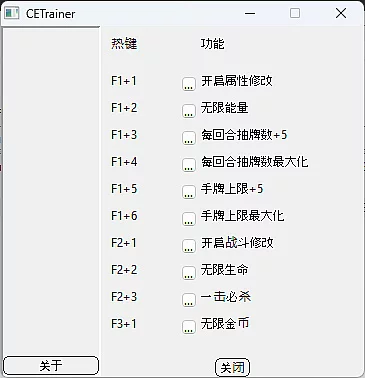Image resolution: width=365 pixels, height=378 pixels.
Task: Click the CETrainer icon in the title bar
Action: tap(12, 13)
